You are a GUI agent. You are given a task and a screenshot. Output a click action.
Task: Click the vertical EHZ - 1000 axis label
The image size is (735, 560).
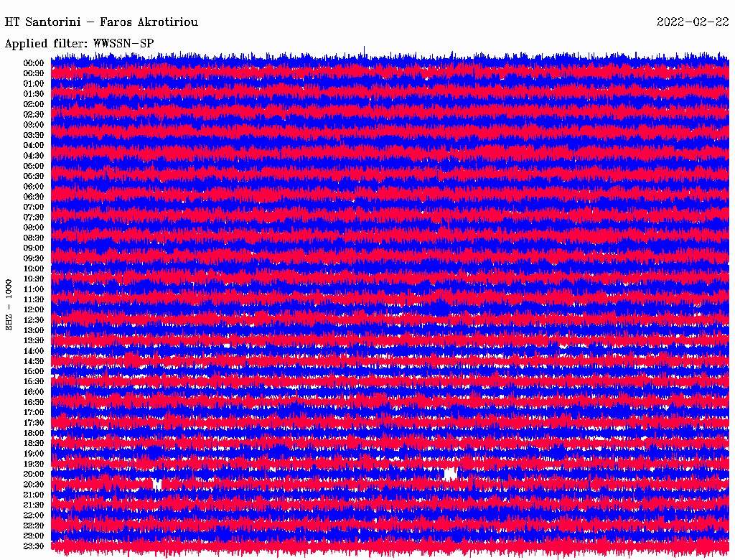[x=9, y=304]
